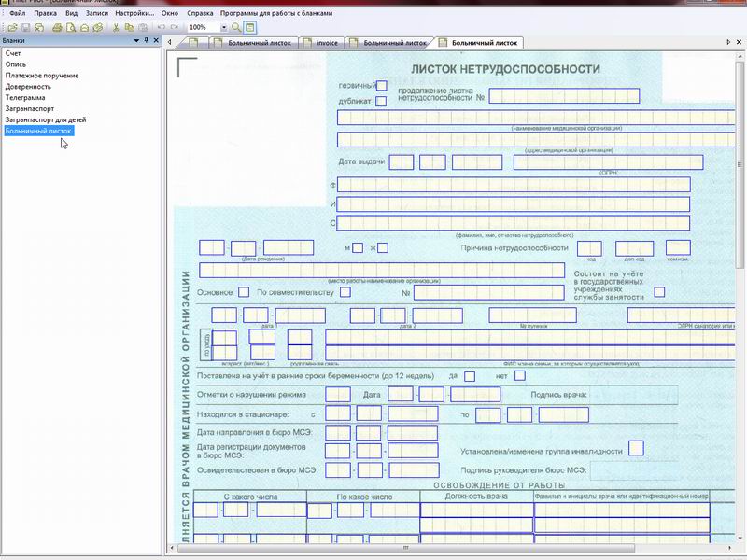747x560 pixels.
Task: Open the Файл menu
Action: [17, 13]
